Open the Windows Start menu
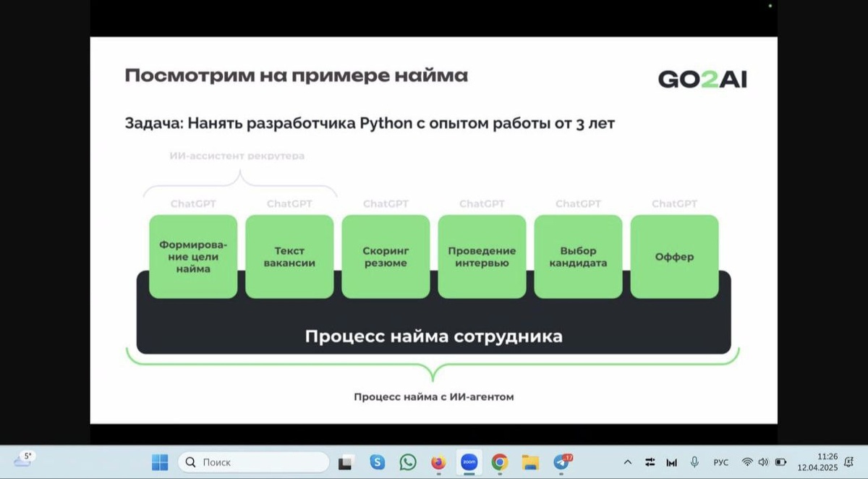The height and width of the screenshot is (479, 868). point(159,462)
